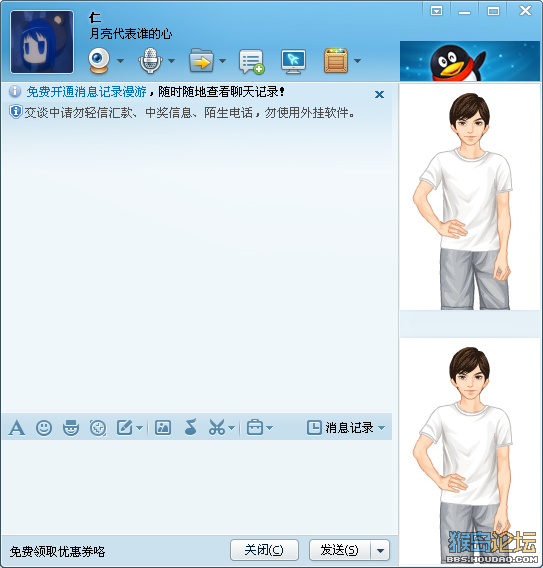This screenshot has width=543, height=568.
Task: Click the 关闭(C) button
Action: (264, 550)
